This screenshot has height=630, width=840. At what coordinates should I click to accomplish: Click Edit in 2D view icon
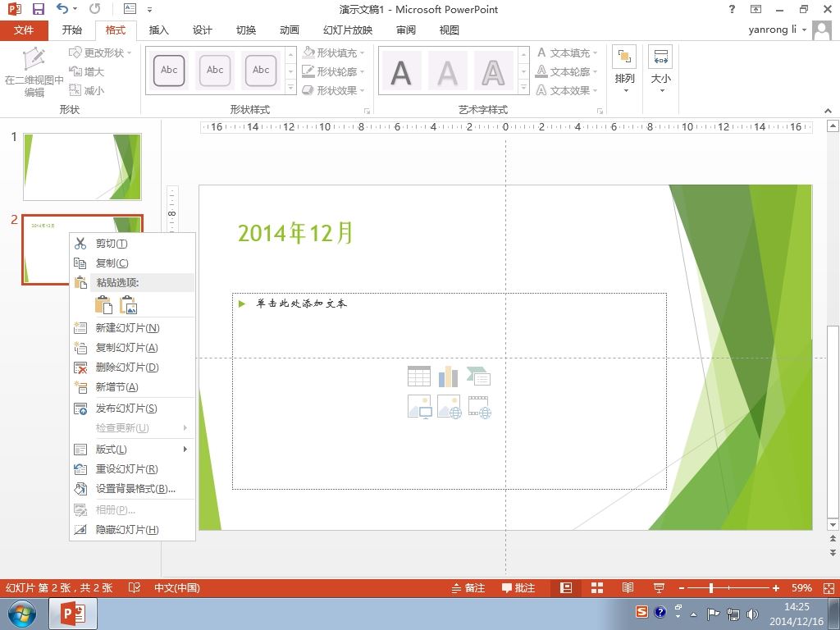pos(34,59)
